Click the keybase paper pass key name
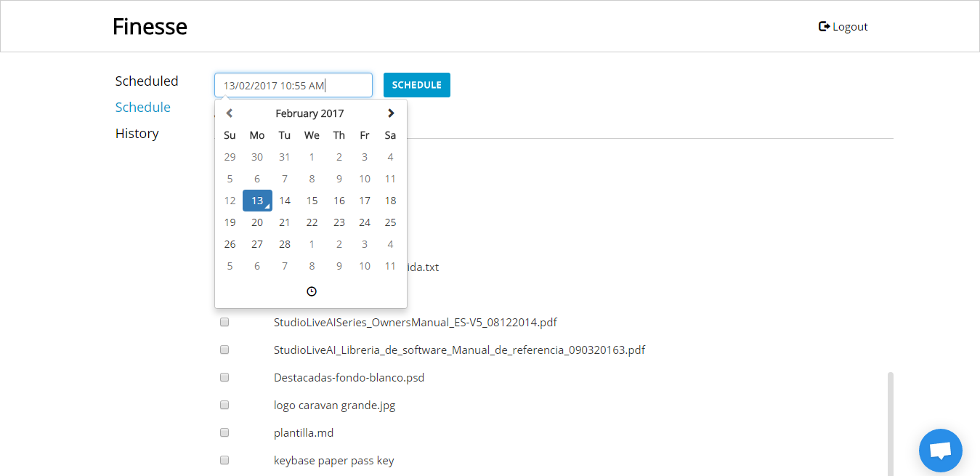 [x=334, y=461]
